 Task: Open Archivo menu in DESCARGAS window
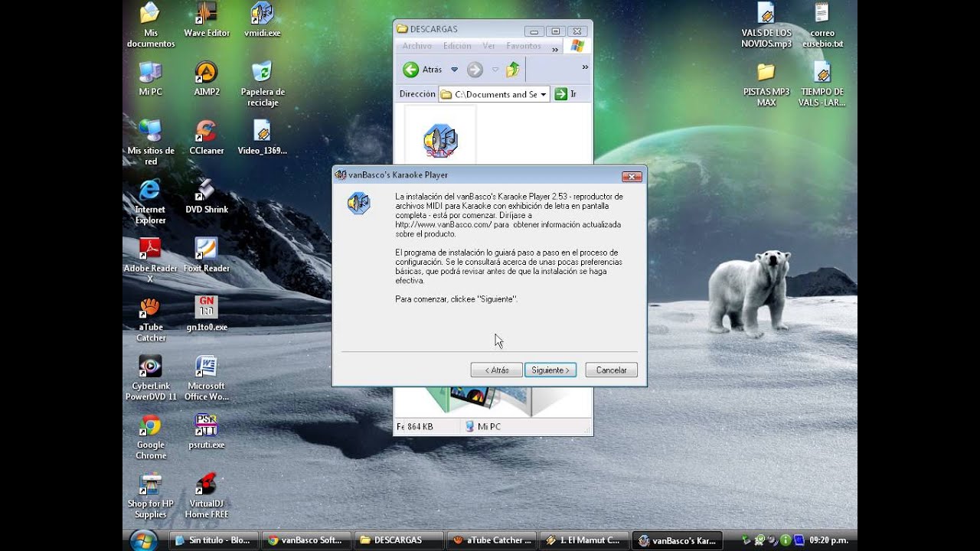(417, 46)
